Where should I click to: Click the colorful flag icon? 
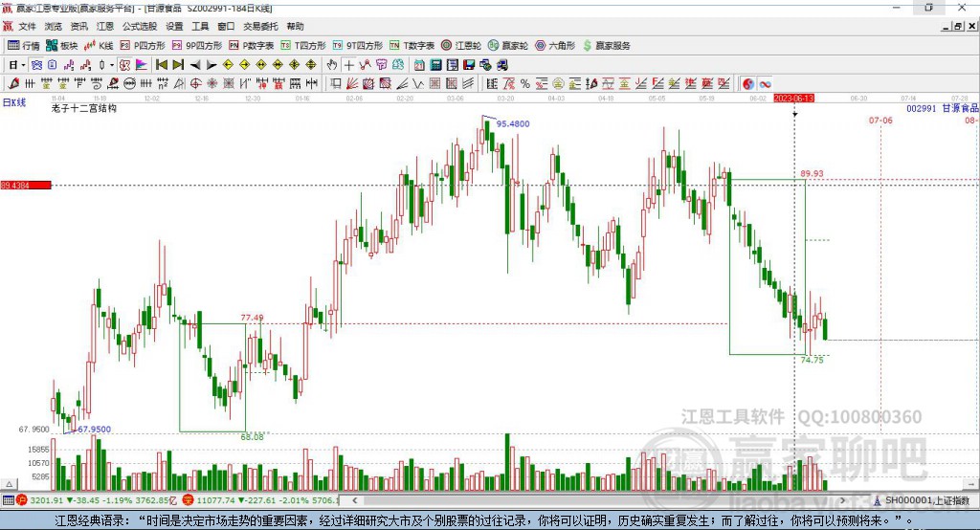(142, 65)
